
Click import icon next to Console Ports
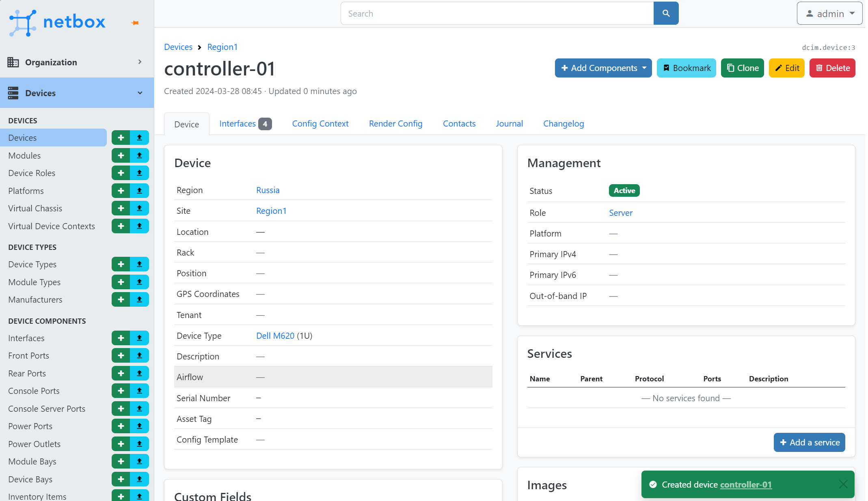pyautogui.click(x=139, y=391)
